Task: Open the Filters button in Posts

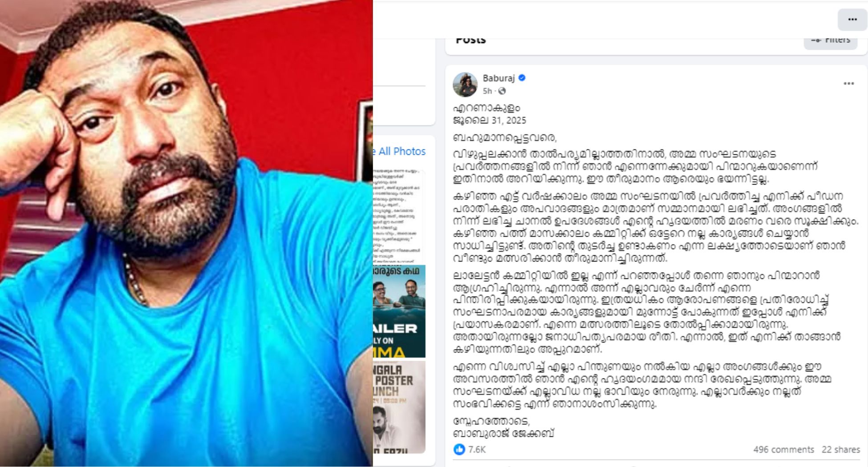Action: [830, 40]
